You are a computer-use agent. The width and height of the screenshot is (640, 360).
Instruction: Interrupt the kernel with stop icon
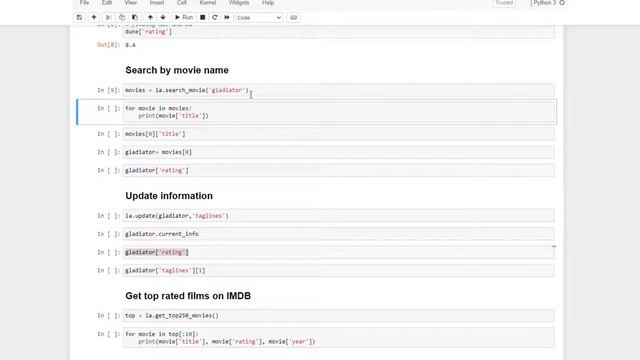[x=202, y=18]
